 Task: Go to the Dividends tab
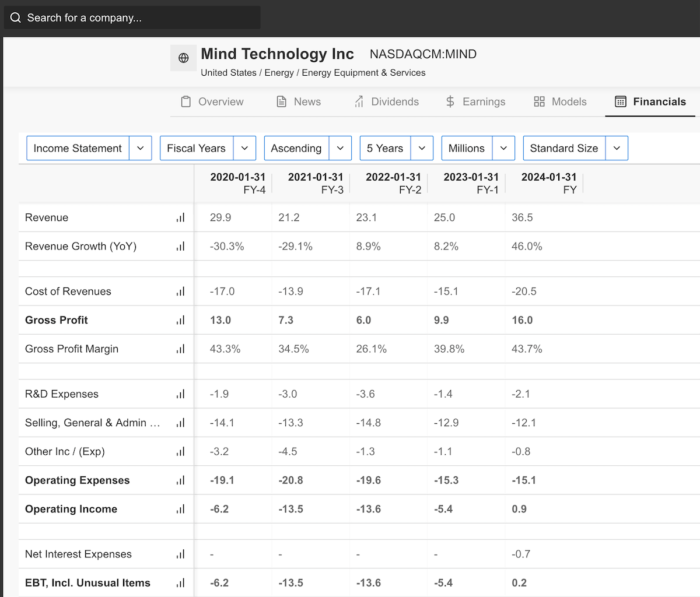pyautogui.click(x=387, y=101)
